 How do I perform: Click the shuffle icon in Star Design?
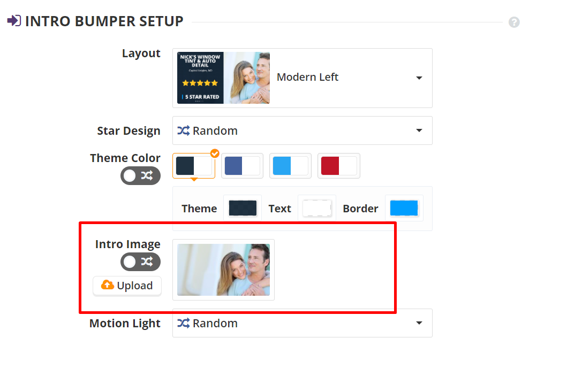(x=183, y=130)
